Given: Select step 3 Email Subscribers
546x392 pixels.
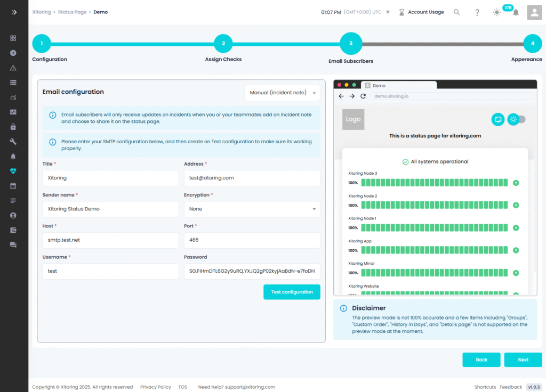Looking at the screenshot, I should point(351,44).
